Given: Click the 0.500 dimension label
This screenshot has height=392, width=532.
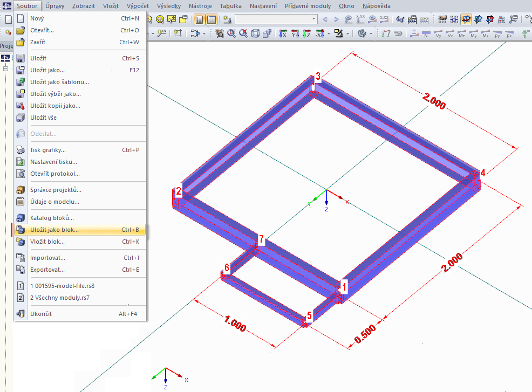Looking at the screenshot, I should coord(365,334).
